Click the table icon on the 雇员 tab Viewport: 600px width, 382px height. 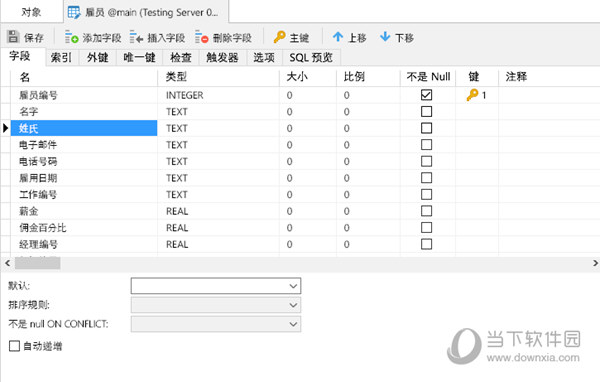[74, 13]
